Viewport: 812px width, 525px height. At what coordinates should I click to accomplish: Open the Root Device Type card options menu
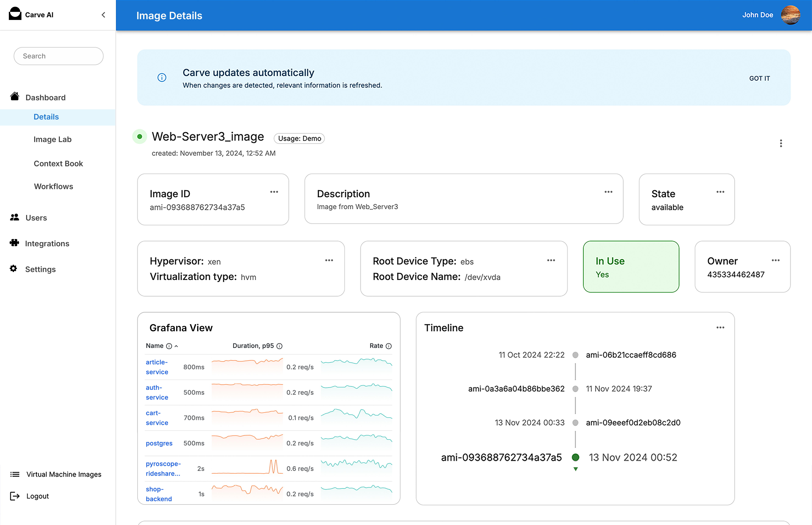point(551,260)
